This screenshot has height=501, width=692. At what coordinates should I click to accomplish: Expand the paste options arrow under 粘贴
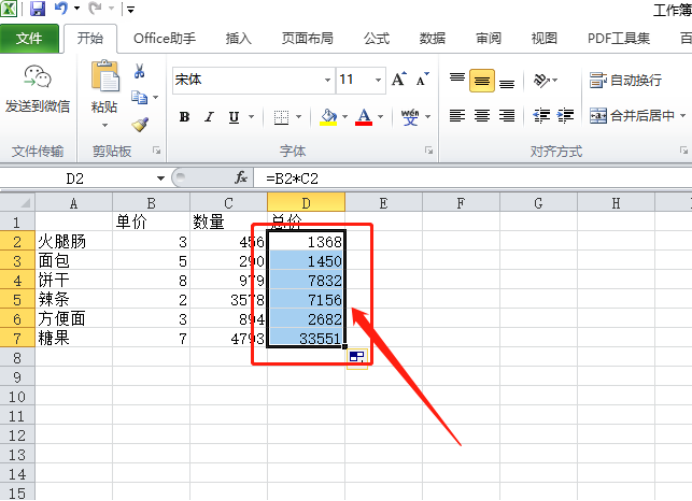click(105, 125)
